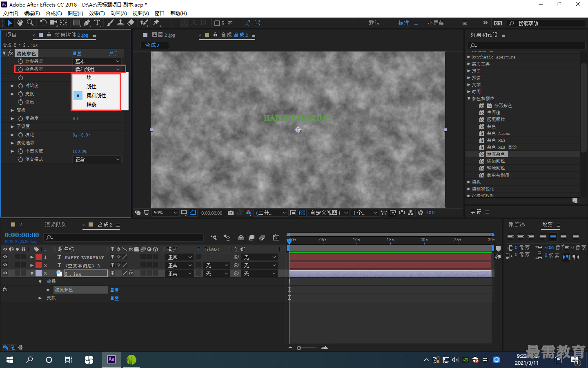Image resolution: width=588 pixels, height=368 pixels.
Task: Collapse the 杂色和颗粒 category
Action: pos(469,99)
